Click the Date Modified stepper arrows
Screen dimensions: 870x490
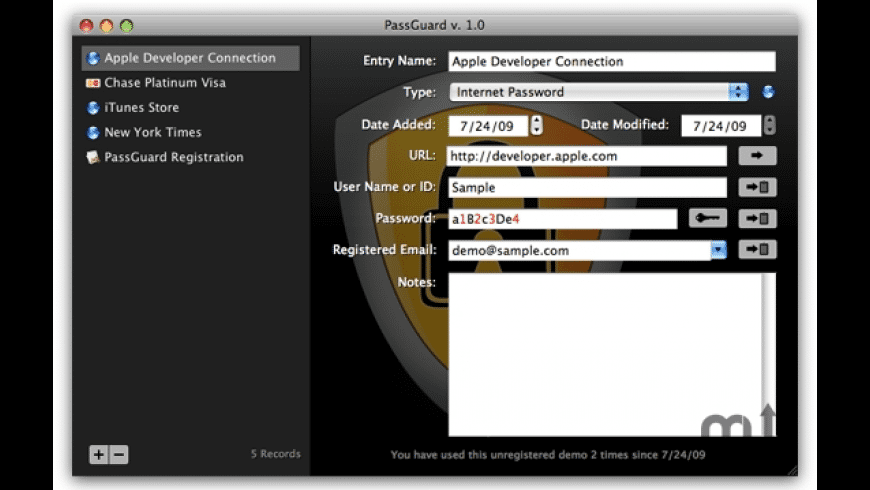click(769, 125)
